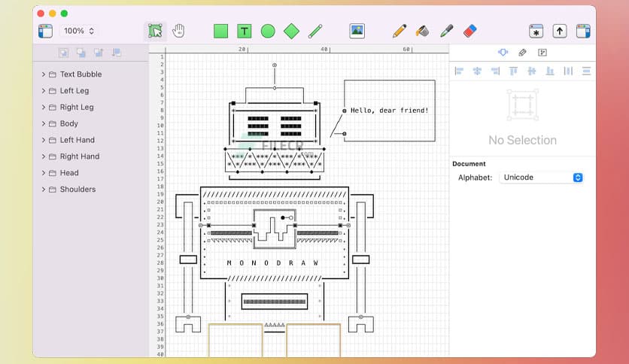Select the Rectangle shape tool
The width and height of the screenshot is (629, 364).
tap(220, 31)
